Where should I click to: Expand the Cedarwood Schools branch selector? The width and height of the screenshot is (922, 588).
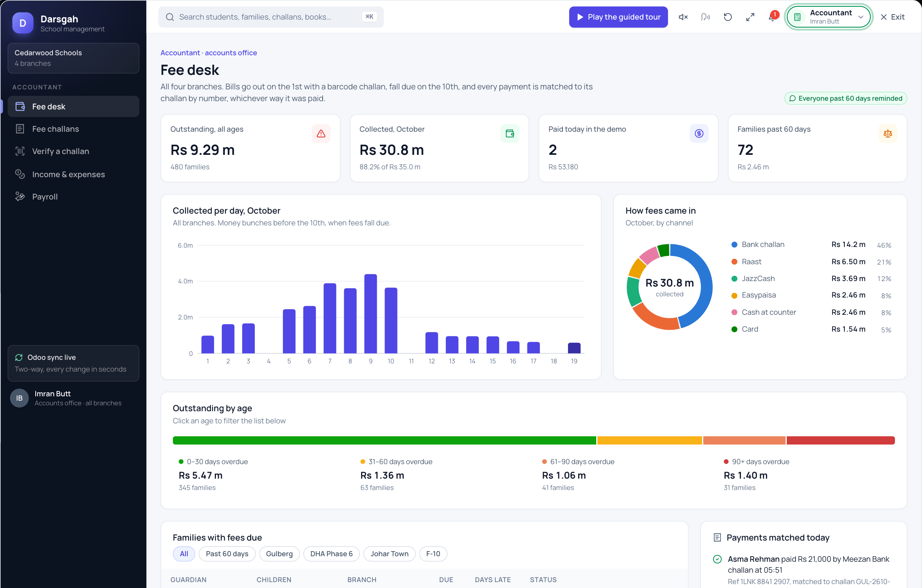pos(73,58)
